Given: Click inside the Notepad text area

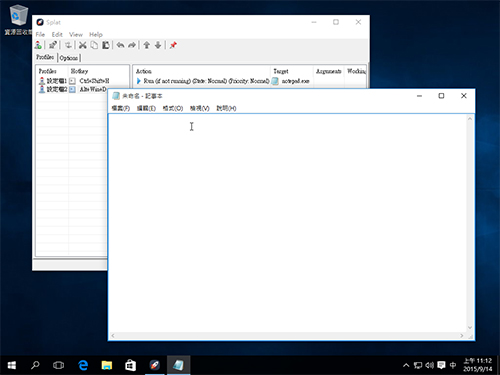Looking at the screenshot, I should click(288, 223).
